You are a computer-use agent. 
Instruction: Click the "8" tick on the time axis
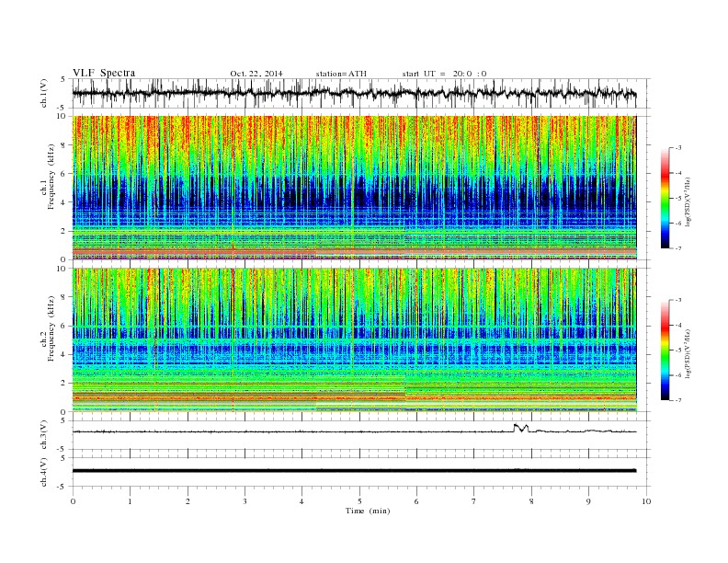tap(531, 501)
